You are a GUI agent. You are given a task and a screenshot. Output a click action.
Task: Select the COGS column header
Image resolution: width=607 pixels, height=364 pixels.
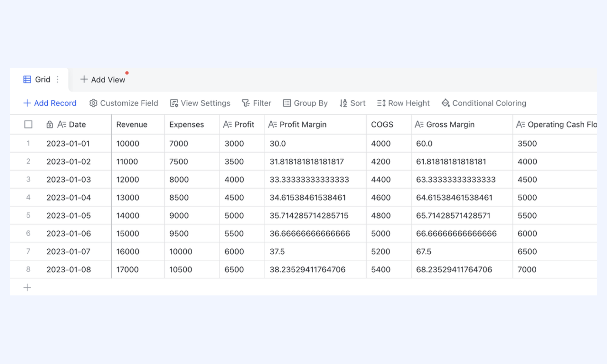[x=389, y=124]
